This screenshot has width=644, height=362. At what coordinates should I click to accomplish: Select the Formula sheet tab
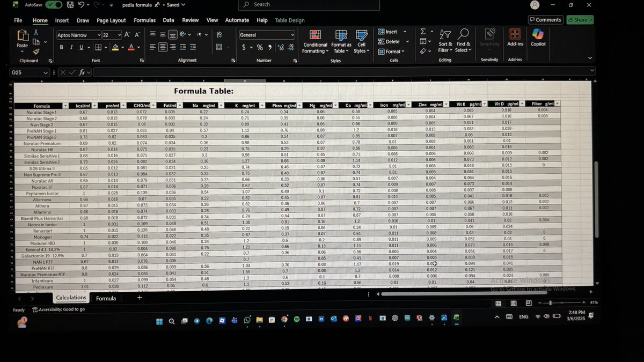(x=106, y=298)
